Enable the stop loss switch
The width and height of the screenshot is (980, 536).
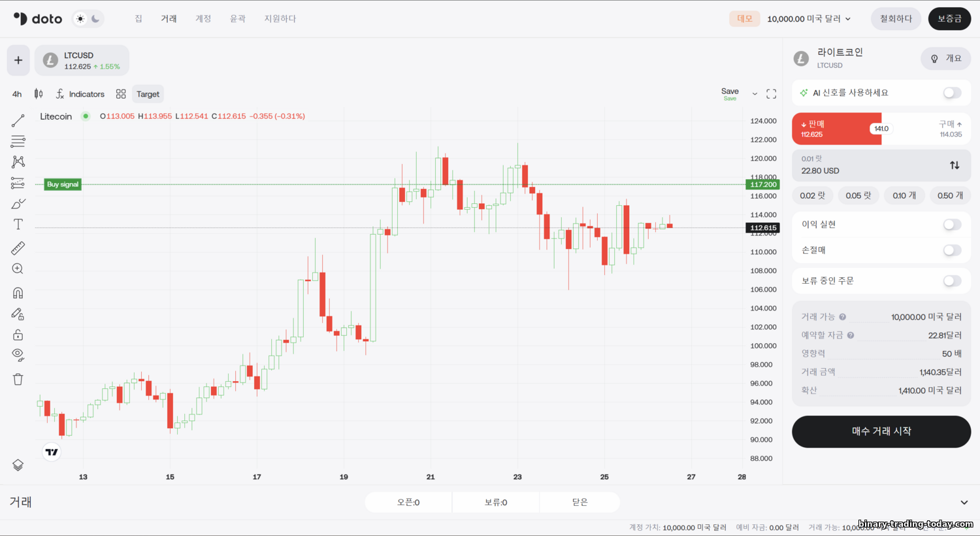(952, 250)
